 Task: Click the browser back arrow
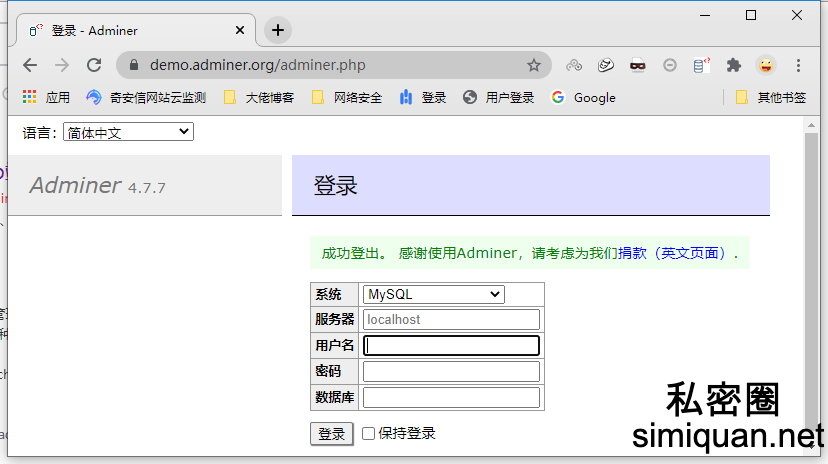click(x=30, y=65)
